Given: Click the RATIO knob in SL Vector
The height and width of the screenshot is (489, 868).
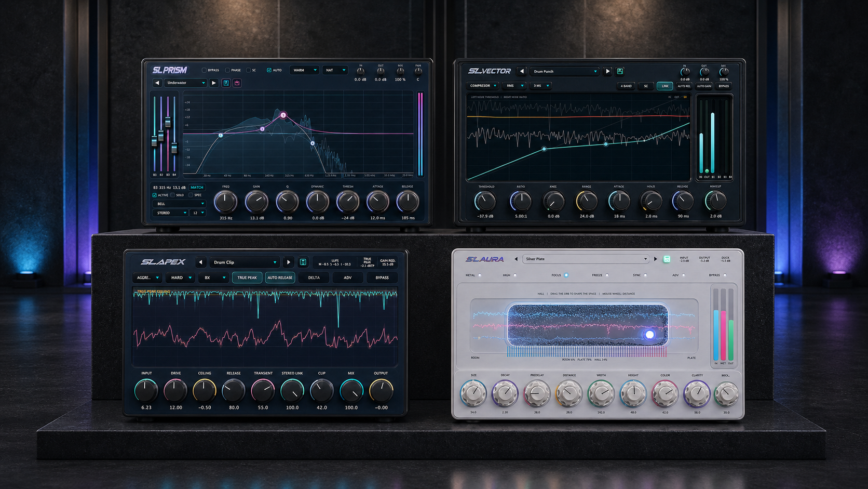Looking at the screenshot, I should [x=521, y=201].
